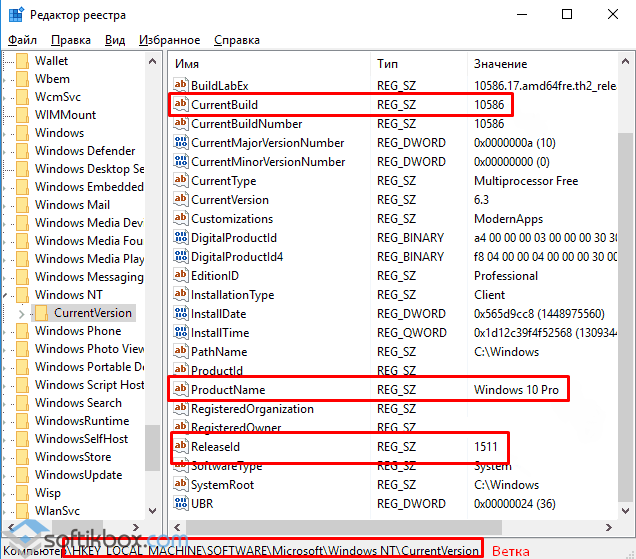Expand the CurrentVersion tree node

coord(22,313)
